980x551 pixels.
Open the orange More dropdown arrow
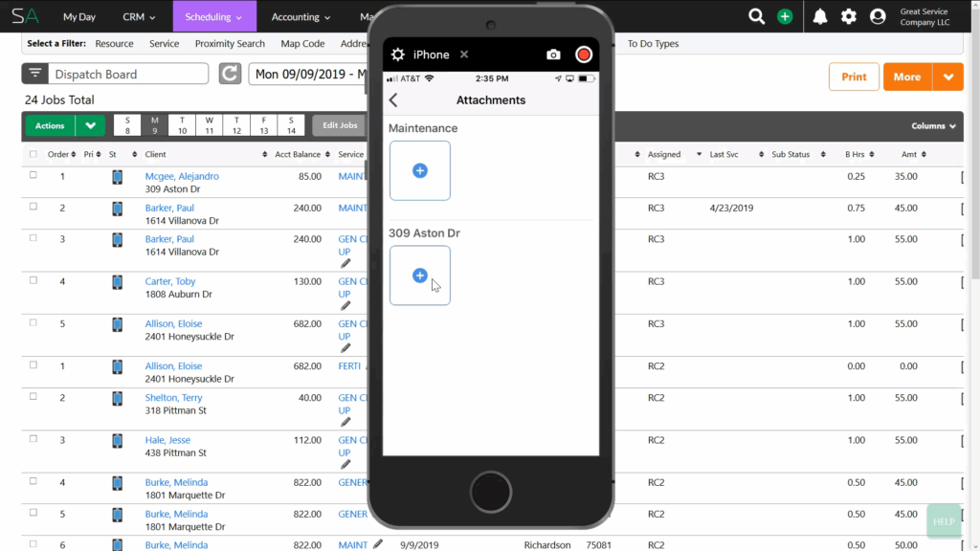point(948,77)
